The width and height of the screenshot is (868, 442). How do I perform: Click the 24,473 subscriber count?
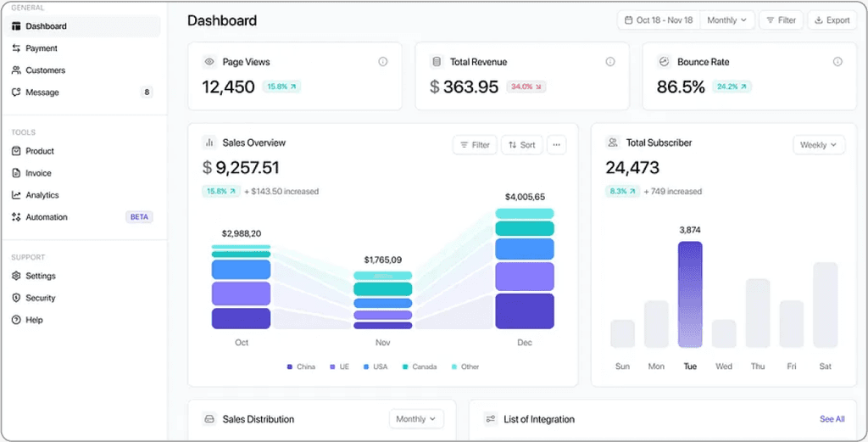tap(632, 168)
